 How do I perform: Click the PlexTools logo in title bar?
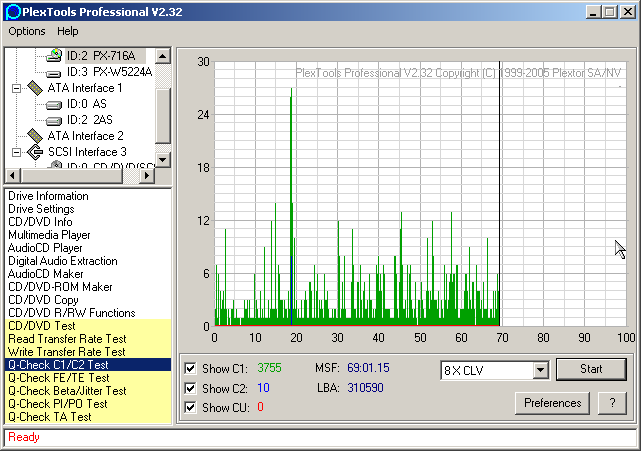[x=13, y=12]
